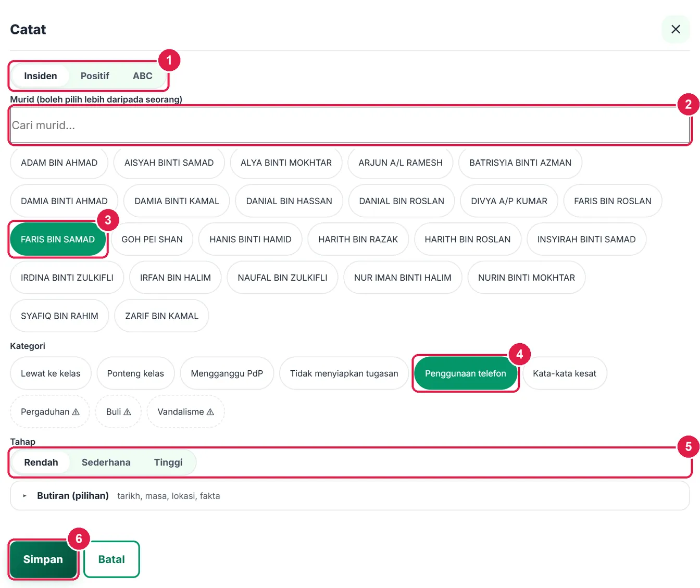
Task: Select student BATRISYIA BINTI AZMAN
Action: click(520, 162)
